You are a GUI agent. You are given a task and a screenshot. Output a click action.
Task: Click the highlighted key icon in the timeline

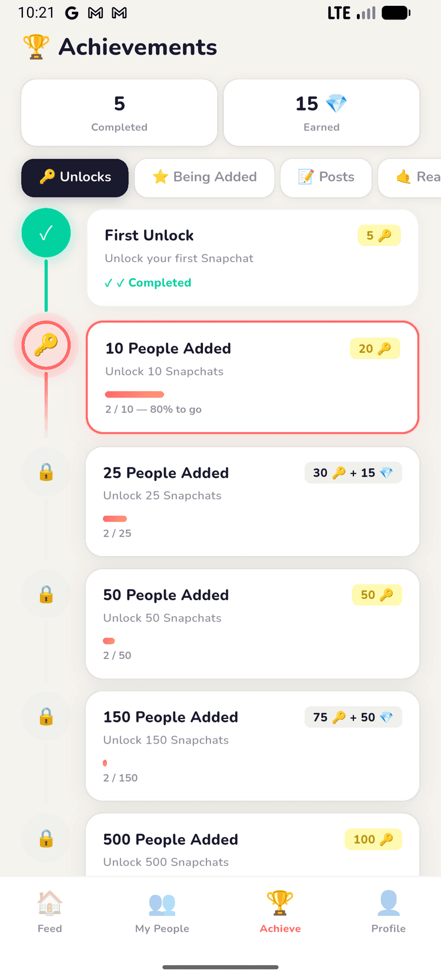point(46,345)
